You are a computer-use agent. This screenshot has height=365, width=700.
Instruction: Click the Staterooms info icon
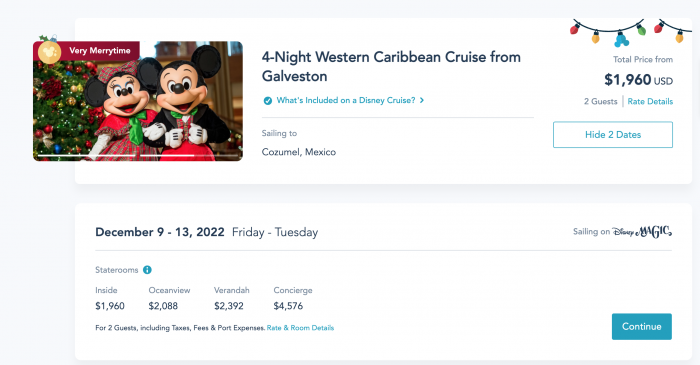[147, 270]
